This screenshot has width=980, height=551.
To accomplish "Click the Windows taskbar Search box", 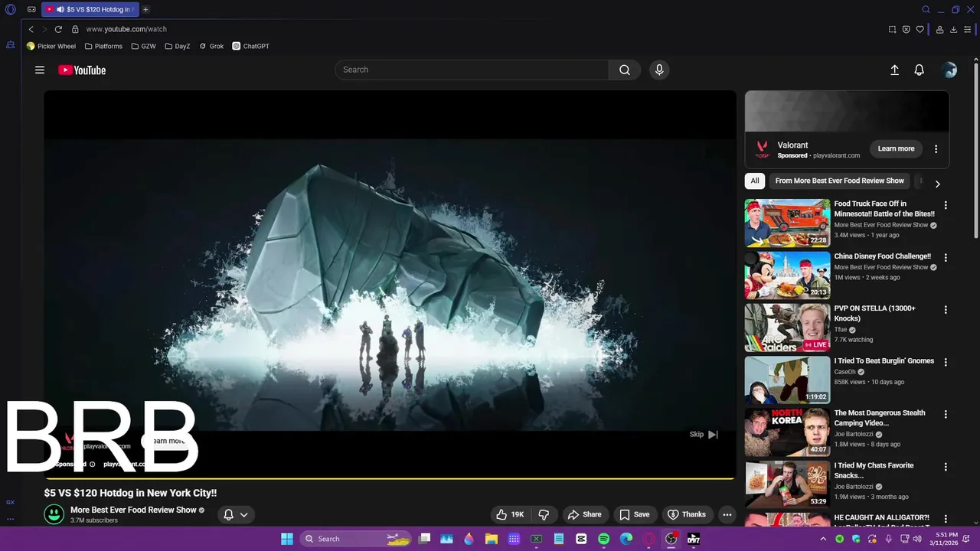I will (x=355, y=539).
